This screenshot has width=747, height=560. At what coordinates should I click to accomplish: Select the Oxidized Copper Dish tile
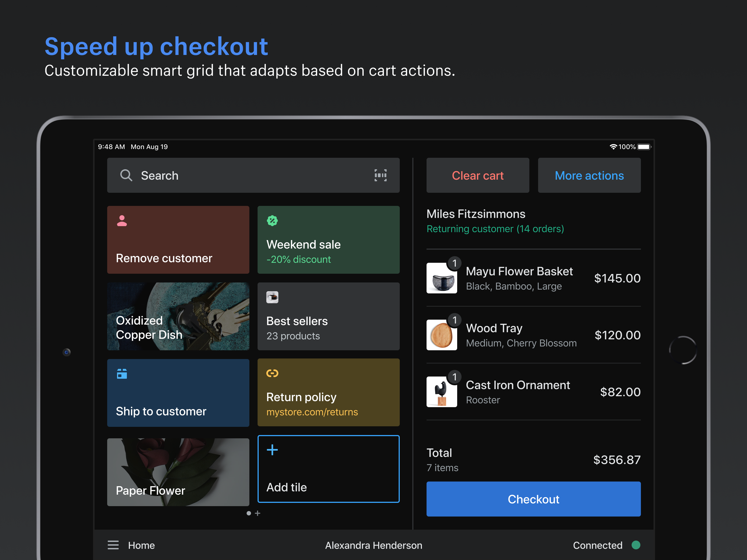[x=178, y=316]
